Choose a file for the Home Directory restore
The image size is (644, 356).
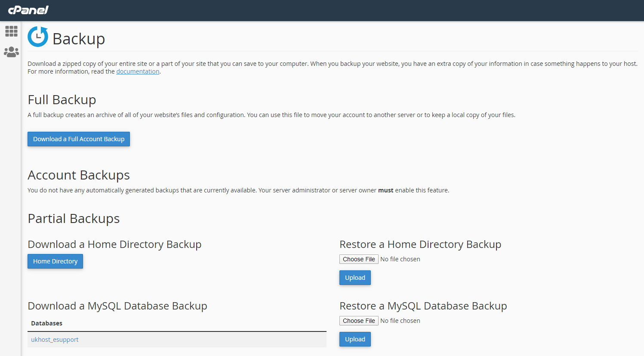pos(359,259)
